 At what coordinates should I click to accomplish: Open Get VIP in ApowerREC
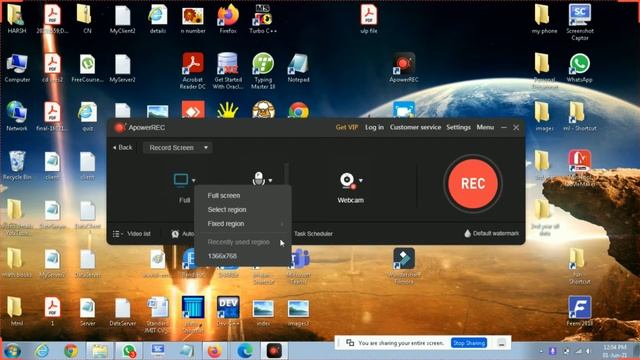[347, 127]
